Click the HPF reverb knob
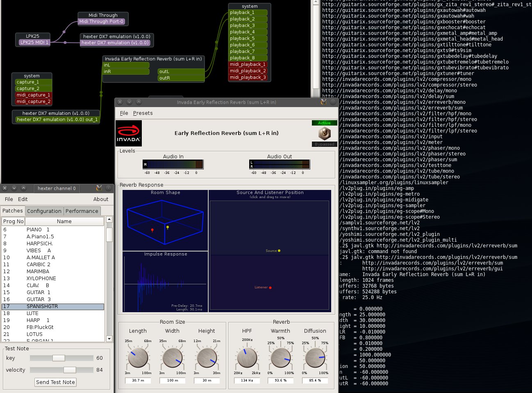Image resolution: width=532 pixels, height=393 pixels. [247, 358]
